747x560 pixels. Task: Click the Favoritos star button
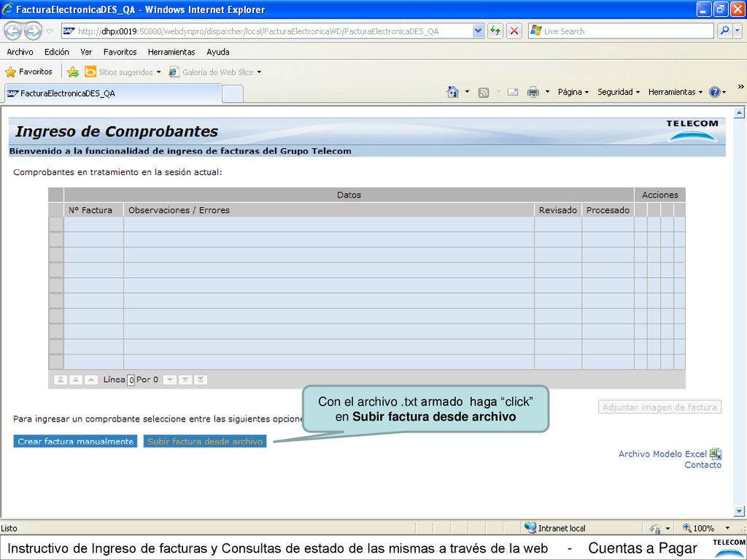pos(28,72)
